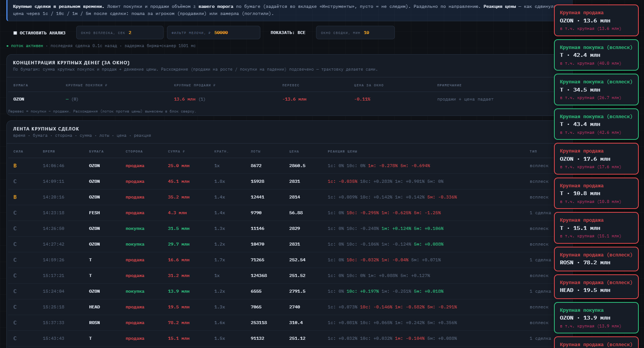Screen dimensions: 644x348
Task: Click the 'поток активен' status indicator
Action: click(25, 46)
